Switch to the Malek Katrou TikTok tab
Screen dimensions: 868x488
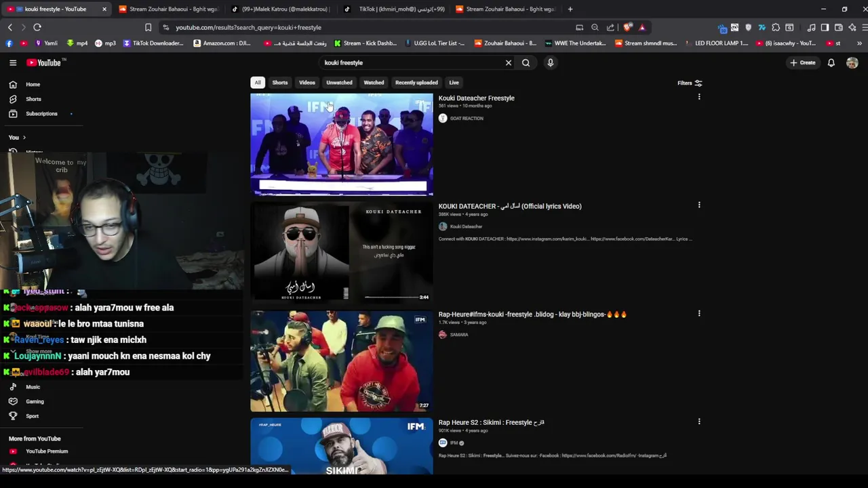[x=280, y=9]
